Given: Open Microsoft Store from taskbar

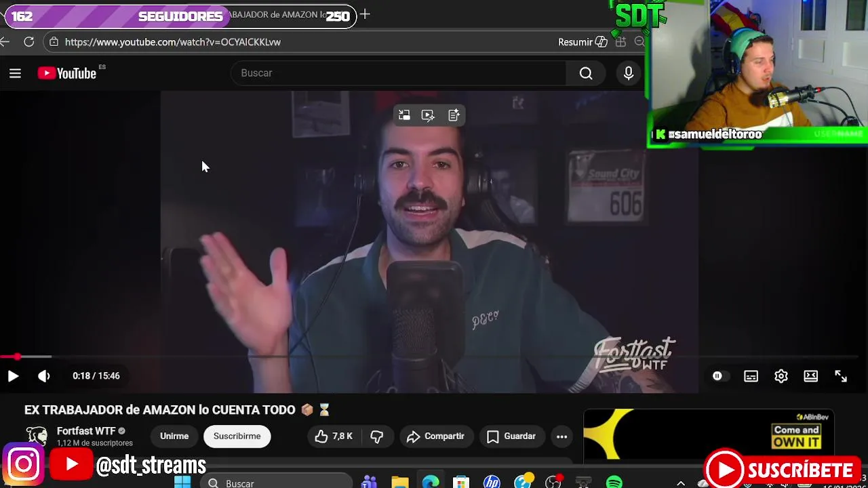Looking at the screenshot, I should coord(461,483).
